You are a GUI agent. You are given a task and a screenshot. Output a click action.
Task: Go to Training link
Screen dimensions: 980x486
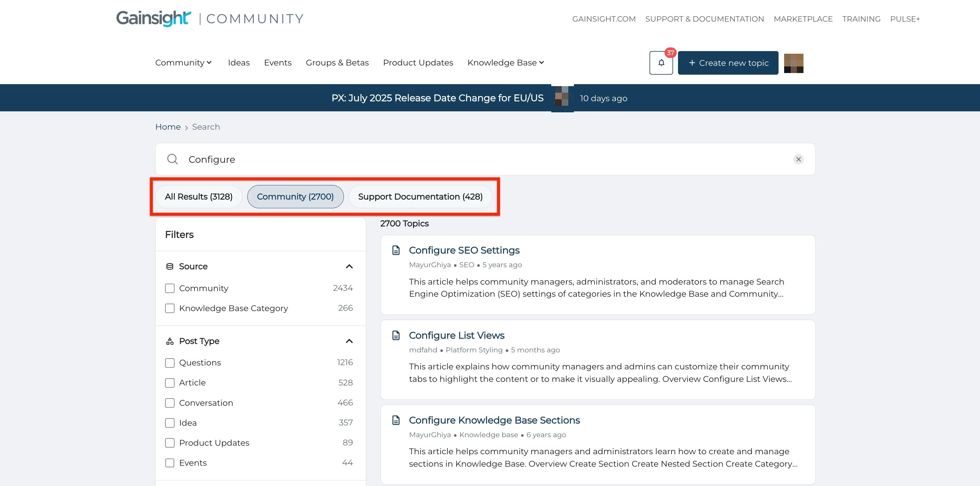coord(861,19)
